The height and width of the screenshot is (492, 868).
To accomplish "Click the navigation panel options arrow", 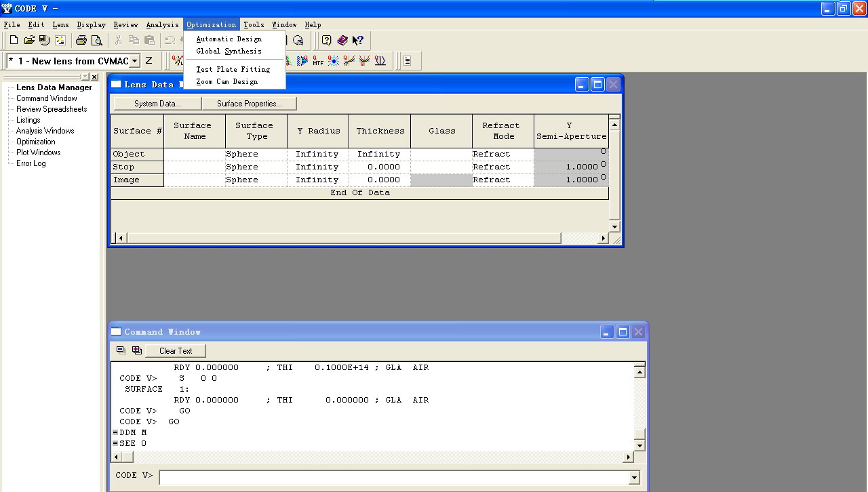I will click(x=85, y=77).
